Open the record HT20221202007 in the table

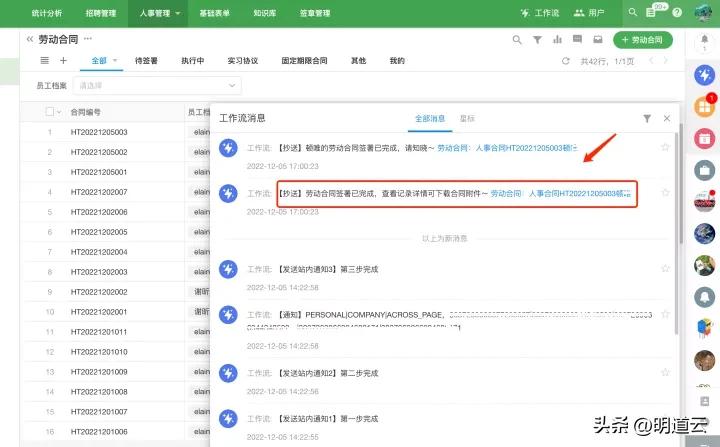(99, 192)
